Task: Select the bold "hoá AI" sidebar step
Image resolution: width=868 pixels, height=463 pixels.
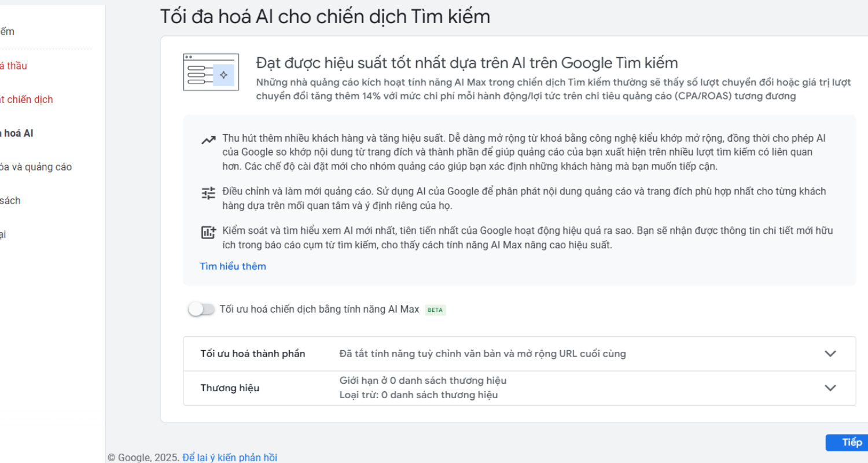Action: click(x=17, y=133)
